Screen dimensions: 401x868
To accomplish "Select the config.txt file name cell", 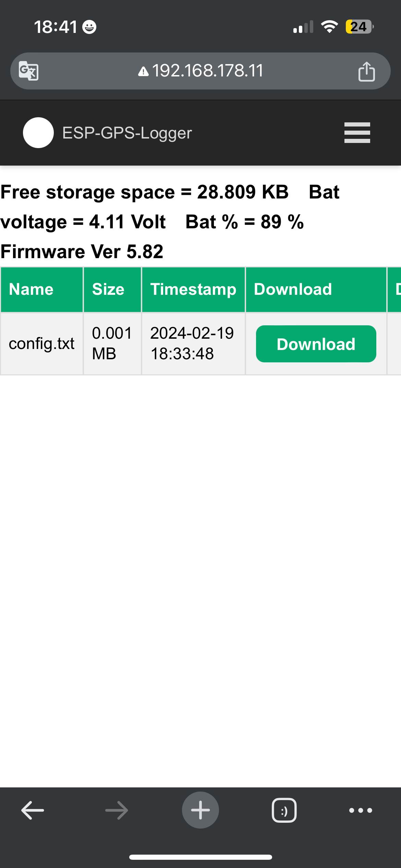I will pos(41,343).
